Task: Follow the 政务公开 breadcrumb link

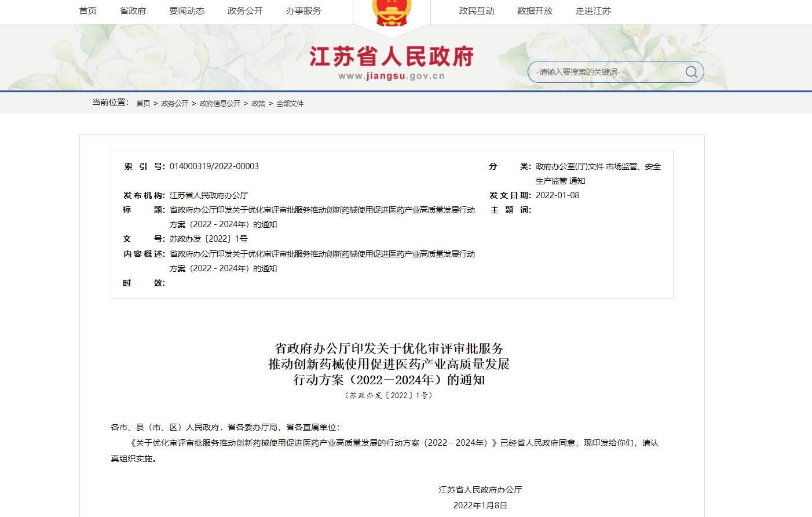Action: 175,104
